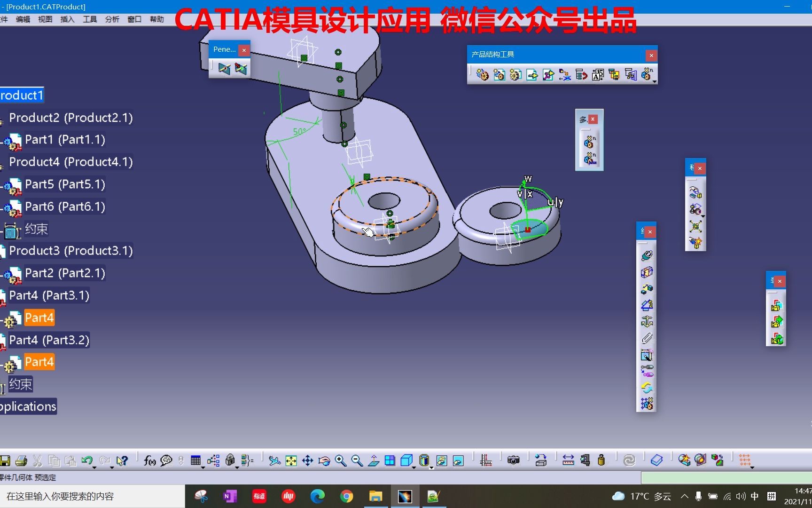Click the Capture camera icon
The width and height of the screenshot is (812, 508).
click(514, 460)
